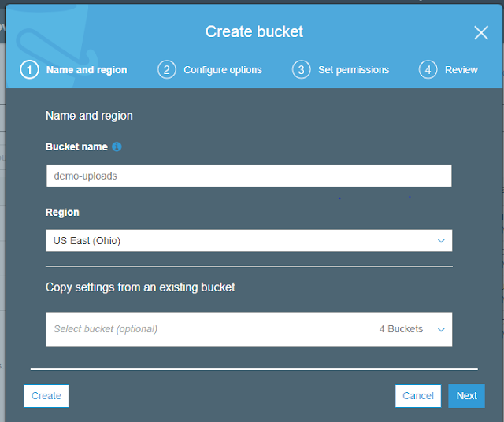Click the Cancel button
504x422 pixels.
pos(418,395)
